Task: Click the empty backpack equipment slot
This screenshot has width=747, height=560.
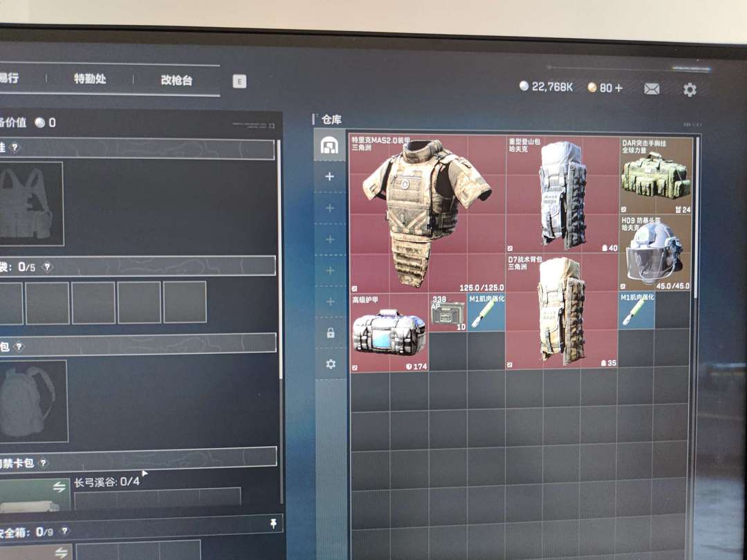Action: [33, 401]
